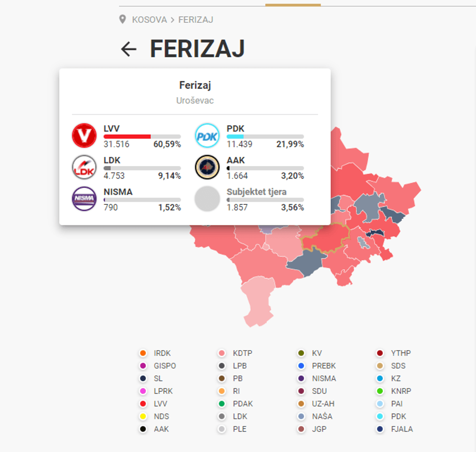Viewport: 476px width, 452px height.
Task: Click the location pin icon
Action: click(123, 20)
